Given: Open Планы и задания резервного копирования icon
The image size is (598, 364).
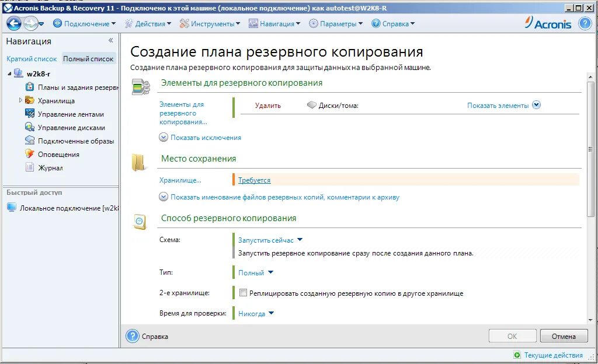Looking at the screenshot, I should click(29, 87).
